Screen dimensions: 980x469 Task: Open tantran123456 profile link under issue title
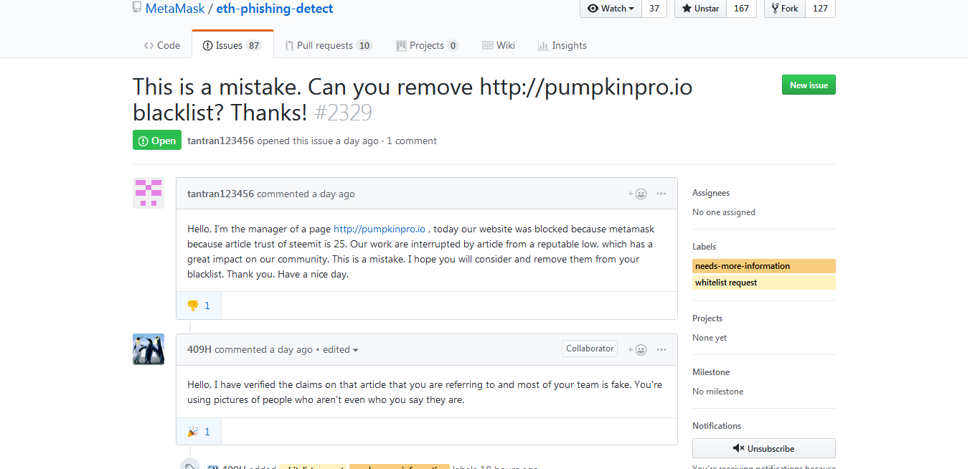coord(220,141)
